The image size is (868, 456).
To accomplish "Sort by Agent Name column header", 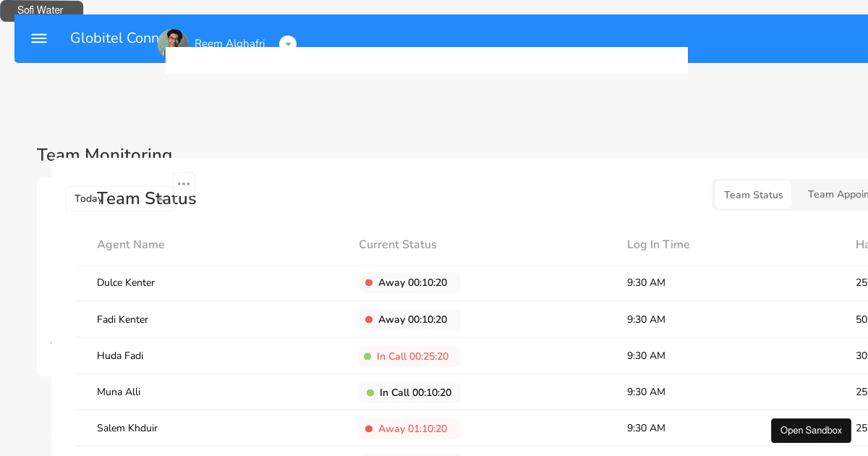I will tap(131, 245).
